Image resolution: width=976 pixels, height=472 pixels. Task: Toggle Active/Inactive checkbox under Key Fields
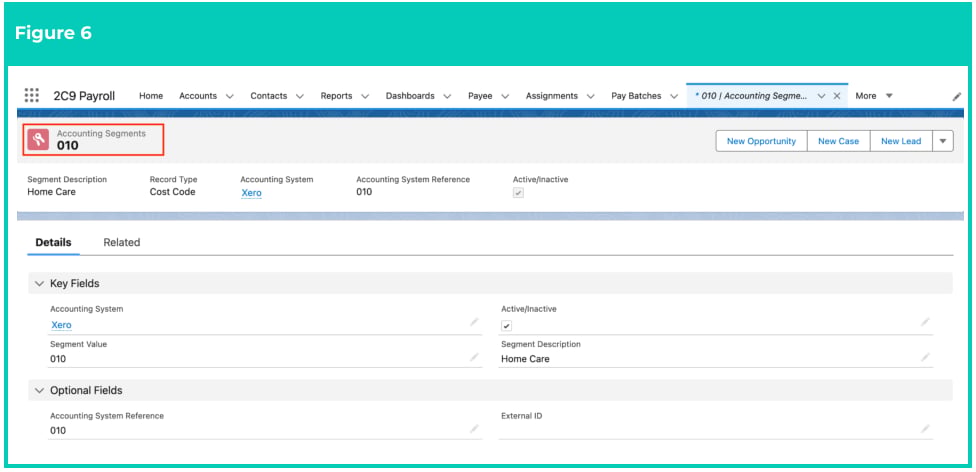click(507, 326)
